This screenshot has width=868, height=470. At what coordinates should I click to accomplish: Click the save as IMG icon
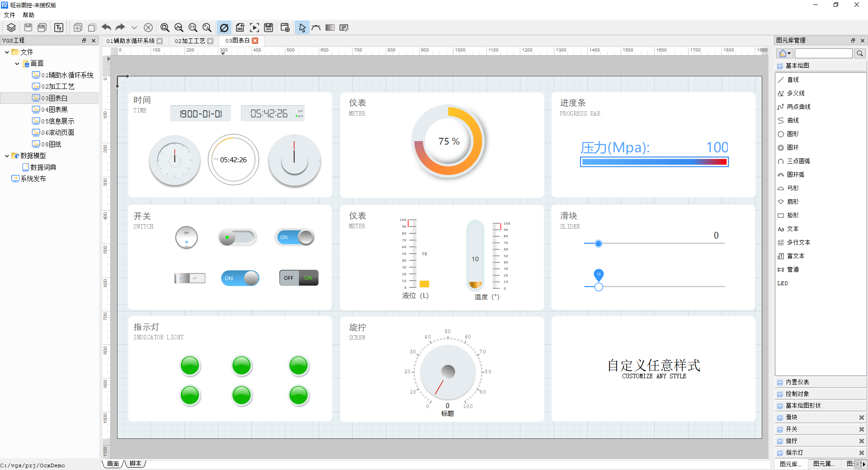click(x=269, y=28)
